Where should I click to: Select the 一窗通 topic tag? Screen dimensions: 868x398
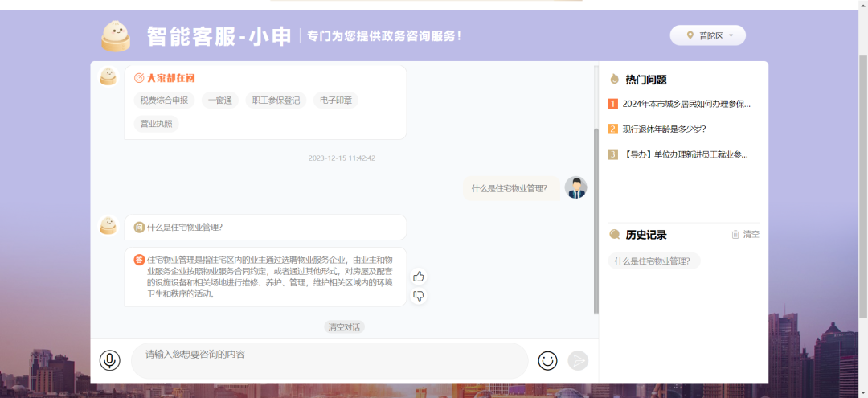219,101
